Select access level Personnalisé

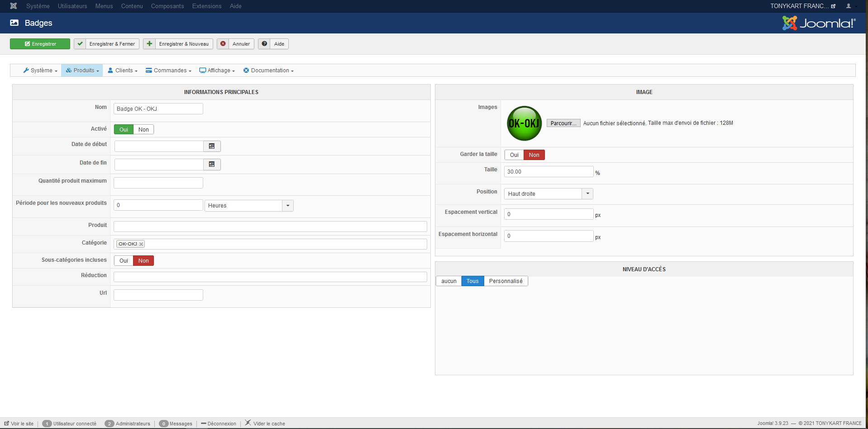point(506,281)
